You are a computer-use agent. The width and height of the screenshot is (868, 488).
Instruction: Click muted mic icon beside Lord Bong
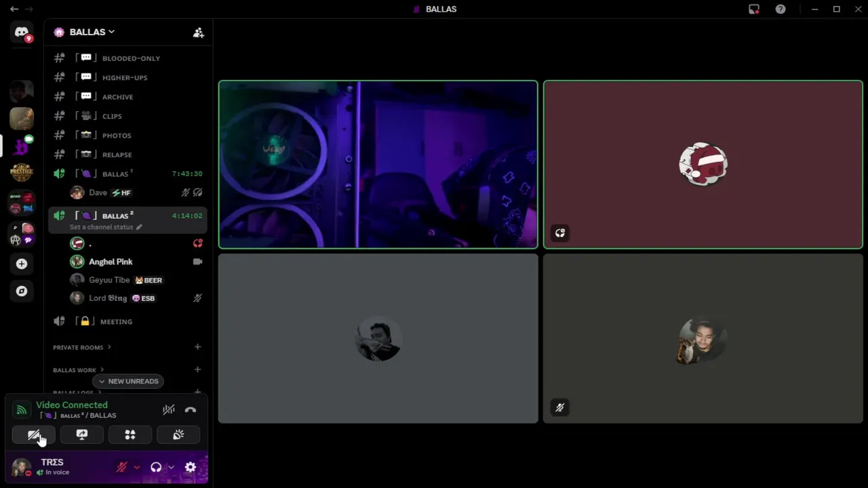[197, 298]
